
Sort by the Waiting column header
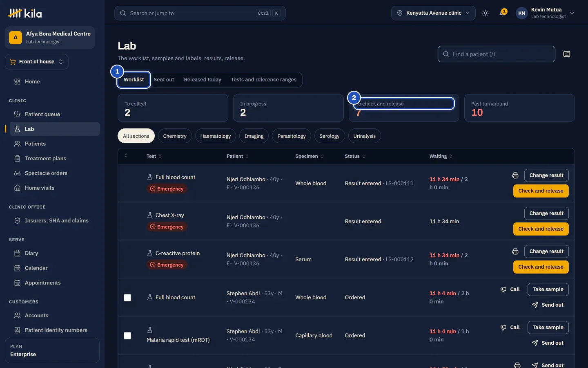(x=441, y=156)
